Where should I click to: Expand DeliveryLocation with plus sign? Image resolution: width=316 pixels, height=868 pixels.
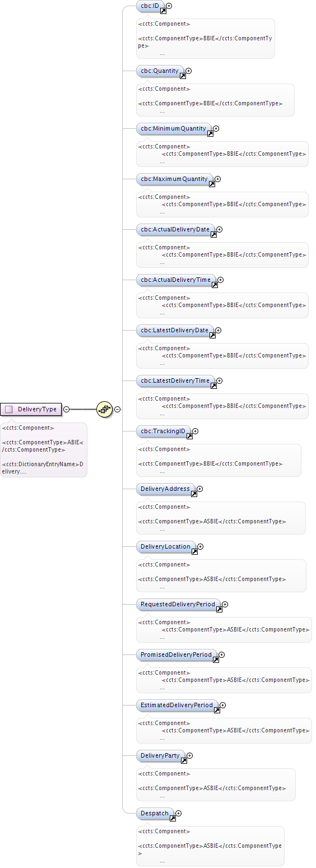201,546
